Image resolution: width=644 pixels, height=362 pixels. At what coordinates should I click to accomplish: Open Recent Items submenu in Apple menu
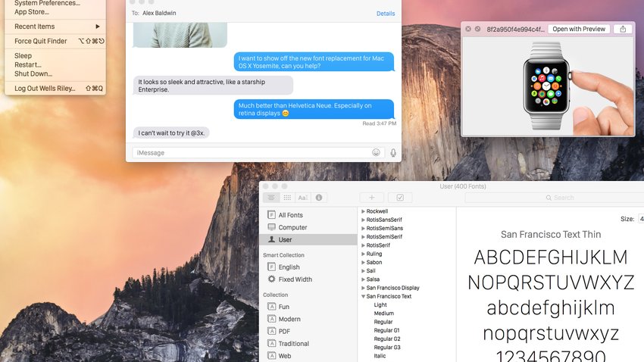(x=55, y=27)
